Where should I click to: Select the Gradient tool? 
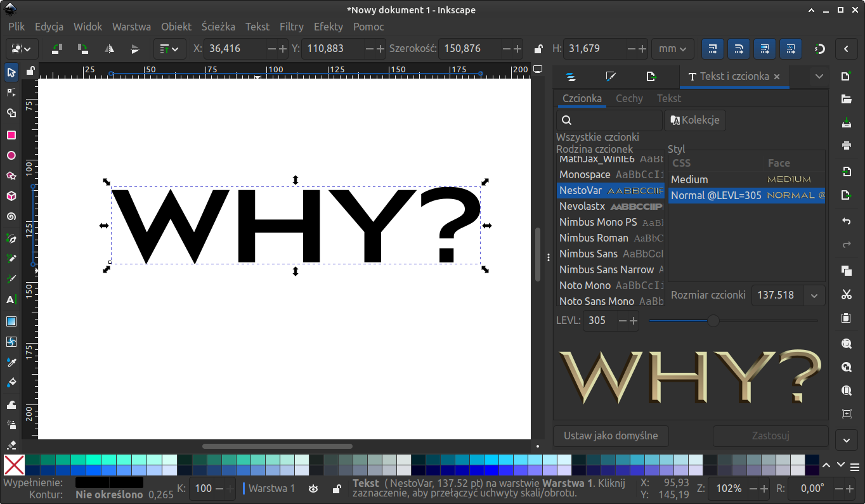[x=11, y=321]
